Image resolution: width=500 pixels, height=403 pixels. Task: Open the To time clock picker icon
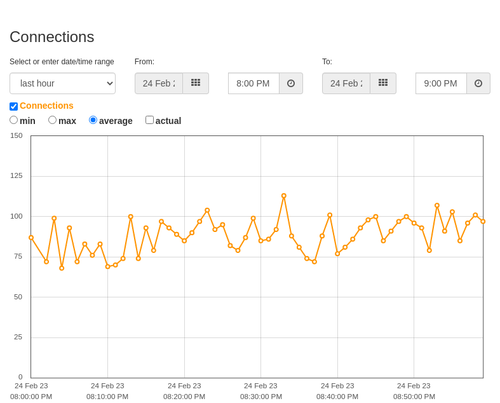[x=478, y=83]
